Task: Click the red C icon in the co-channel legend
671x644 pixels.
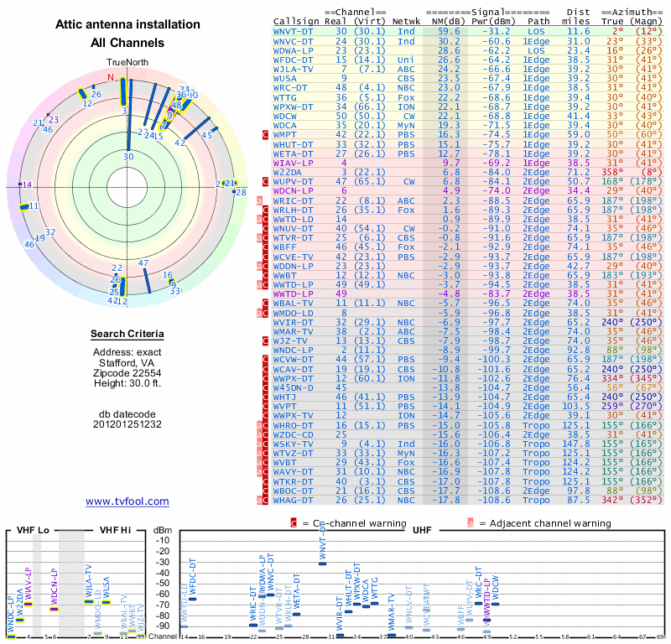Action: (294, 523)
